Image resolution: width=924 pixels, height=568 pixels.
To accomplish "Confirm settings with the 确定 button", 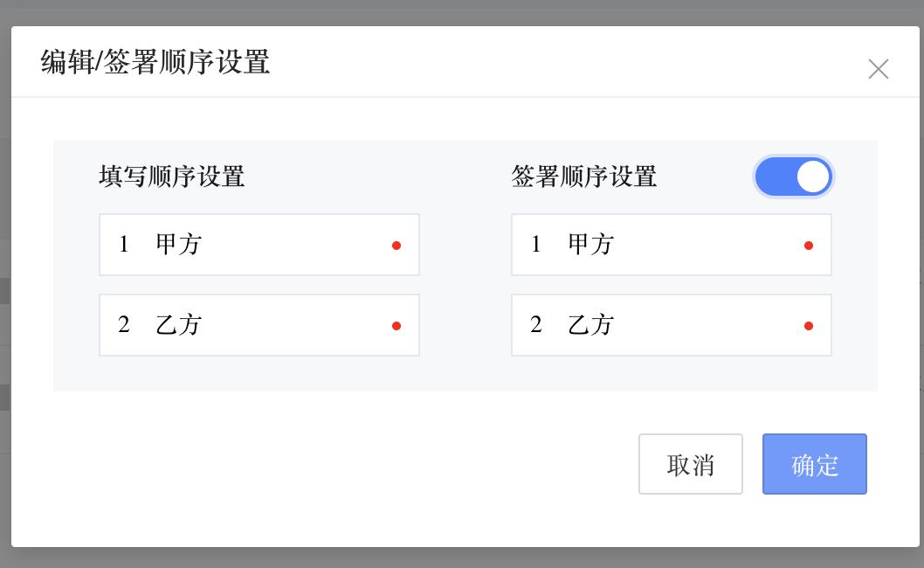I will (x=814, y=464).
